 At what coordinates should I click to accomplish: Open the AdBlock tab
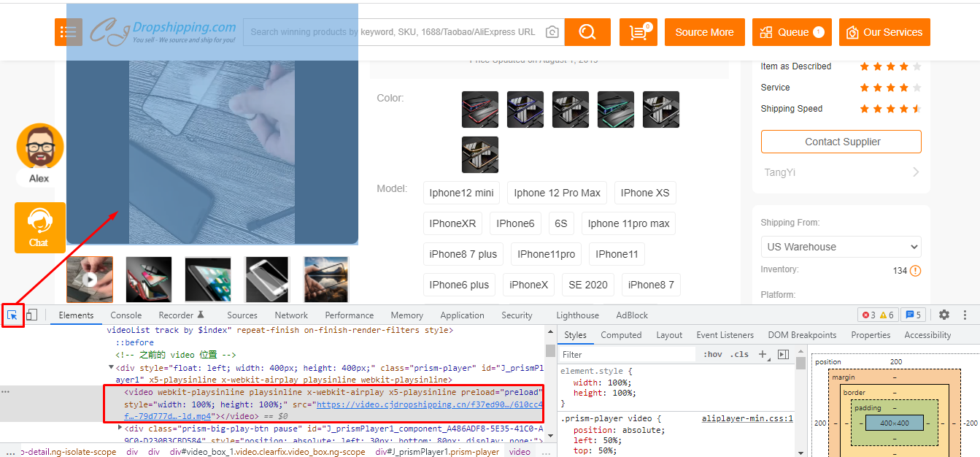tap(632, 315)
